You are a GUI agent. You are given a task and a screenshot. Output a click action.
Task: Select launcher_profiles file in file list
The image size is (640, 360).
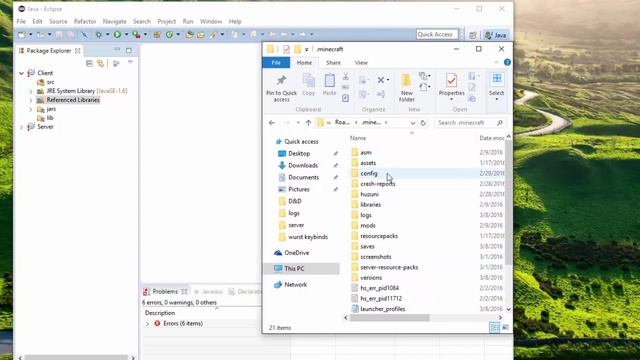tap(383, 309)
